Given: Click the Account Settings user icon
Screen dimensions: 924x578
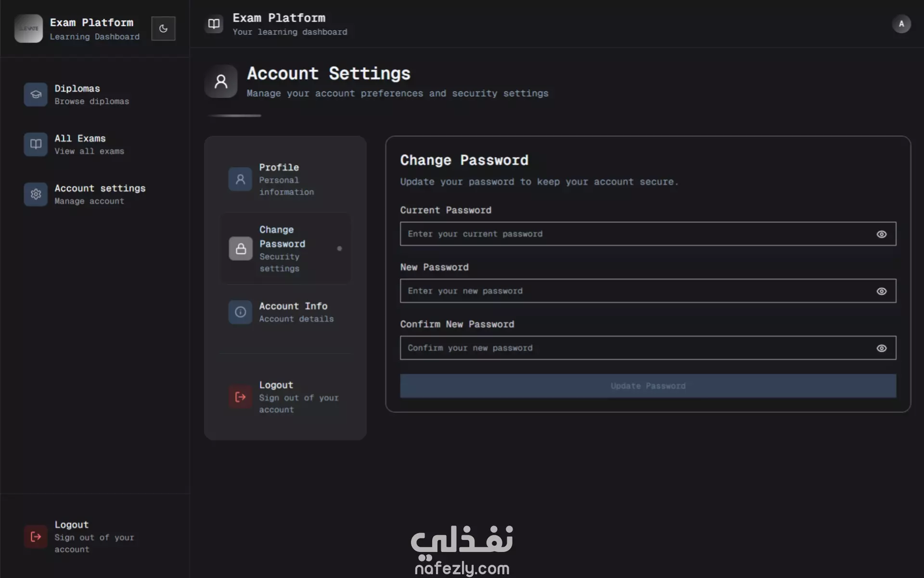Looking at the screenshot, I should coord(221,81).
